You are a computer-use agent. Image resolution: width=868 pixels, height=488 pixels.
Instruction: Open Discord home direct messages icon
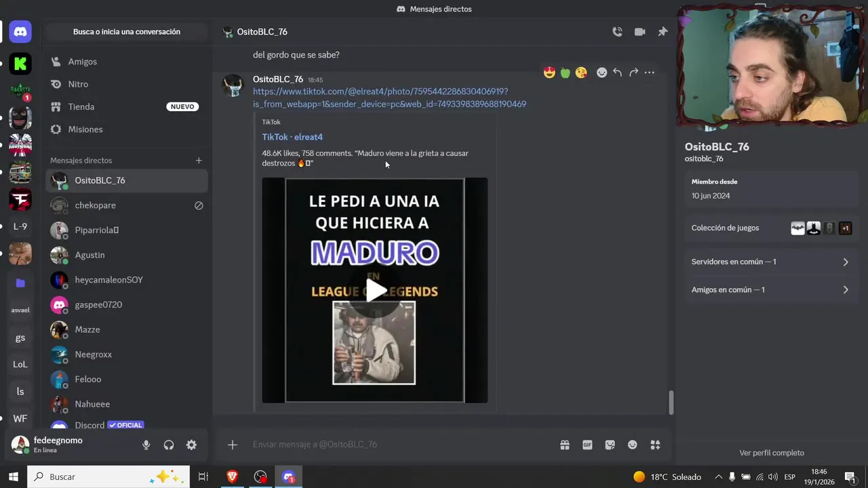20,31
